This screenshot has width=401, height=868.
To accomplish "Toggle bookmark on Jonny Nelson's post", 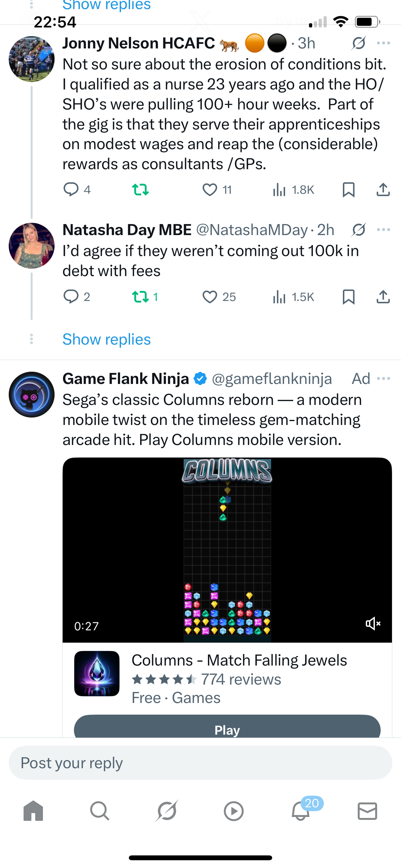I will 348,190.
